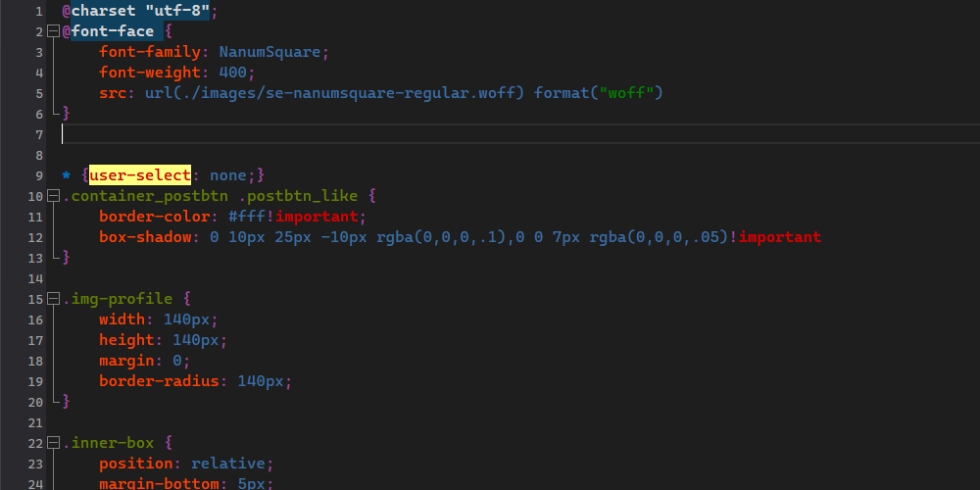The image size is (980, 490).
Task: Collapse the .img-profile rule fold marker
Action: (x=54, y=299)
